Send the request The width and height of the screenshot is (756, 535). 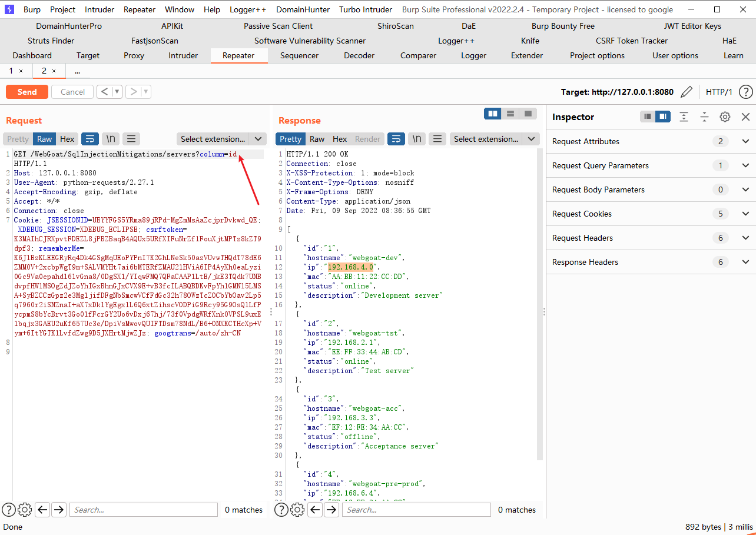[x=27, y=92]
